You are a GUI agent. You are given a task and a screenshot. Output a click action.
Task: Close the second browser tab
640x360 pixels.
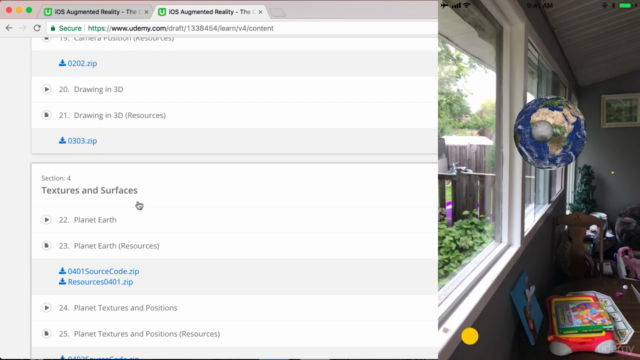(260, 12)
